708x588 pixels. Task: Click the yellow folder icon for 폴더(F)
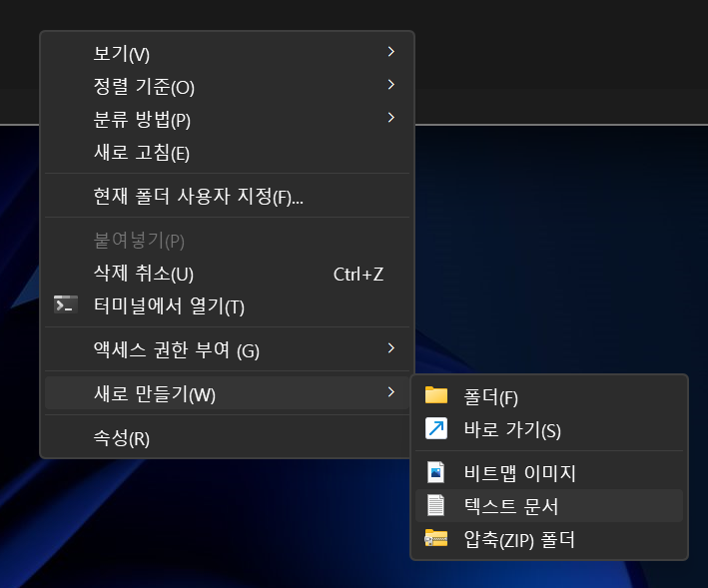point(436,395)
